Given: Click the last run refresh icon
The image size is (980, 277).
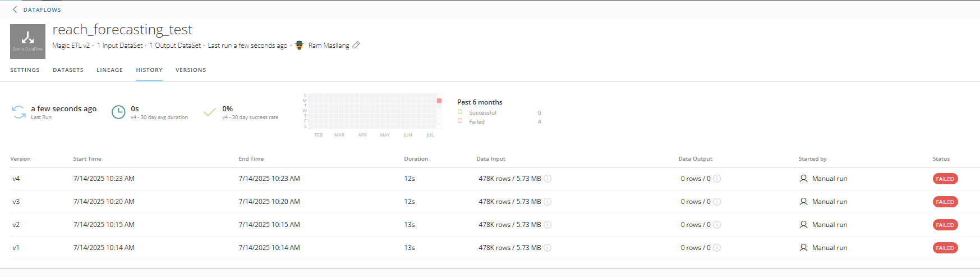Looking at the screenshot, I should coord(19,112).
